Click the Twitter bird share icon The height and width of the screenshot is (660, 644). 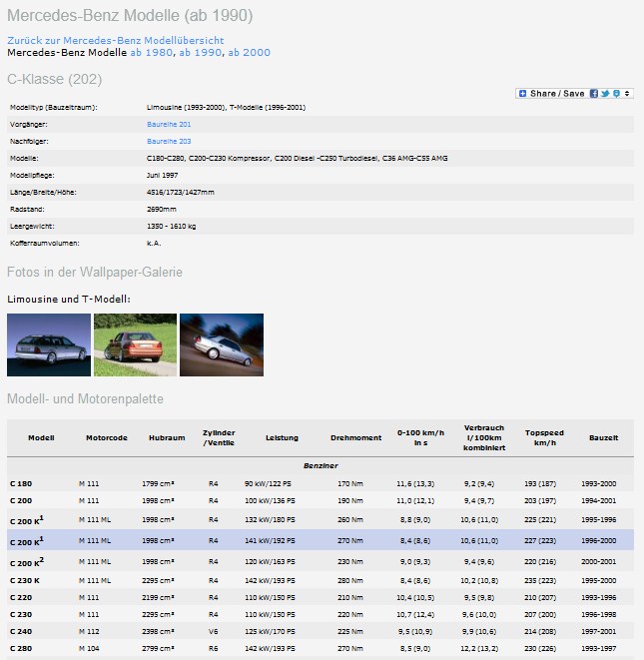605,93
